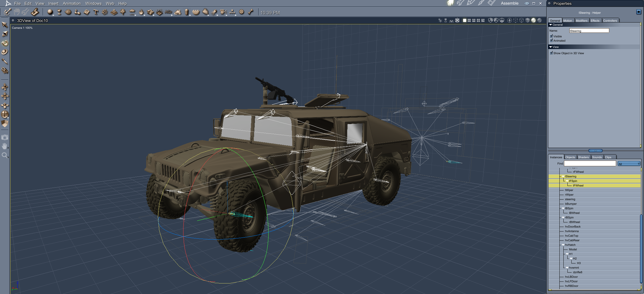The height and width of the screenshot is (294, 644).
Task: Collapse the rBSpin tree node
Action: (563, 218)
